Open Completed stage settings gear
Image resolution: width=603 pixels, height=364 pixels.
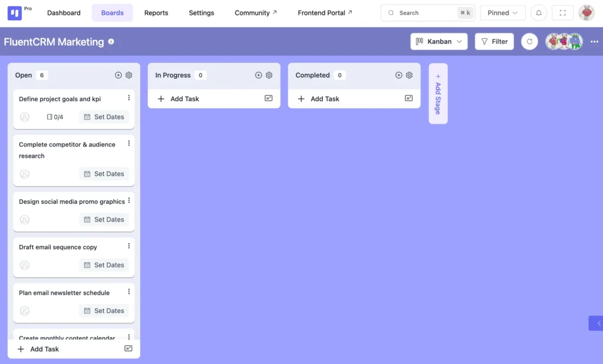409,75
